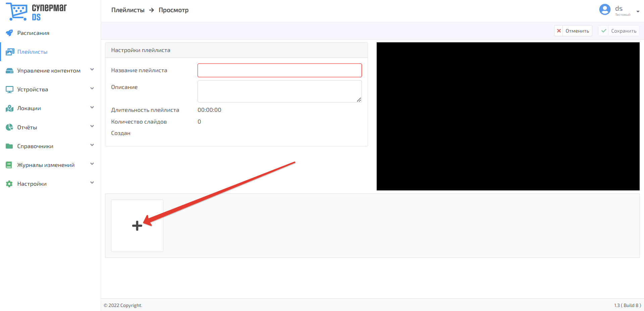Image resolution: width=644 pixels, height=311 pixels.
Task: Click the ds username text
Action: coord(619,8)
